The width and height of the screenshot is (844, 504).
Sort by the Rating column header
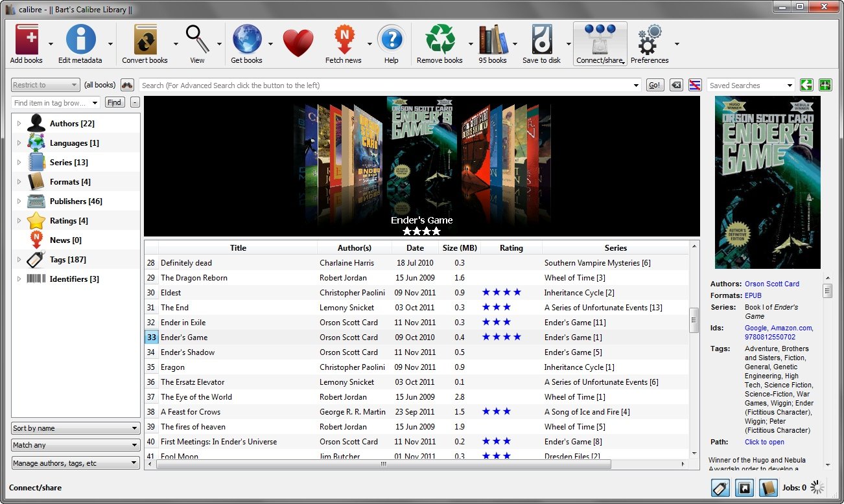[x=511, y=247]
